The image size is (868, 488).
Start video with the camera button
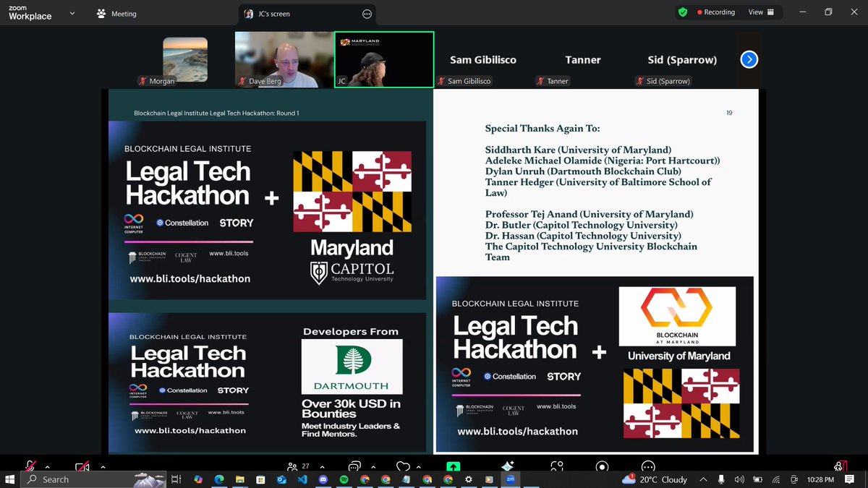(x=82, y=466)
